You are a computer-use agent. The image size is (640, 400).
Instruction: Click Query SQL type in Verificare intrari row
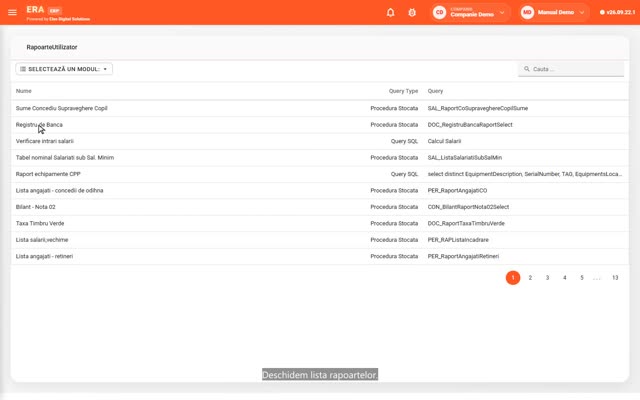(404, 141)
